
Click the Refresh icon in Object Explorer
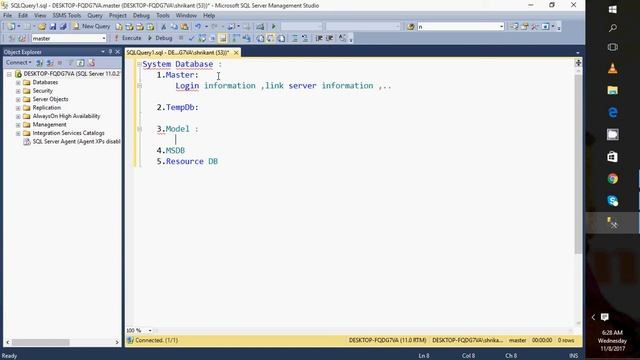pos(81,63)
